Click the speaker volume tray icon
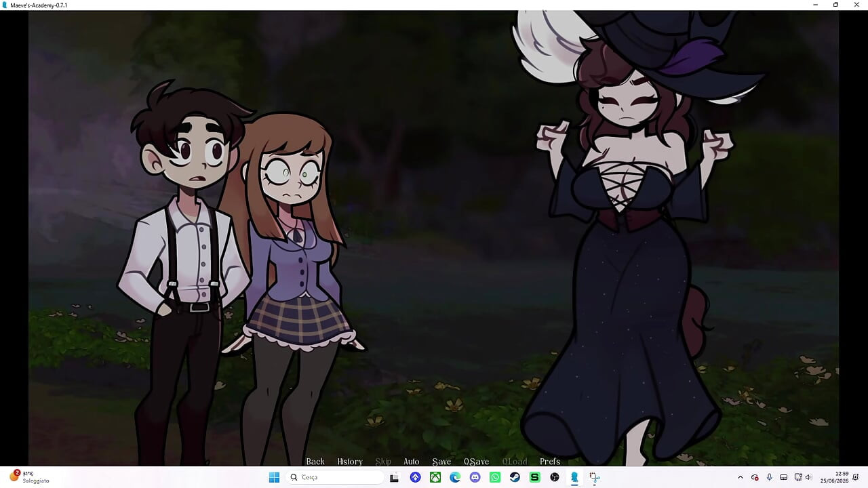Image resolution: width=868 pixels, height=488 pixels. 808,477
